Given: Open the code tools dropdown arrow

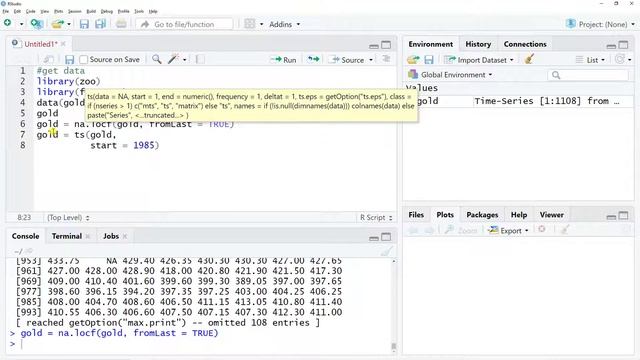Looking at the screenshot, I should pyautogui.click(x=184, y=60).
